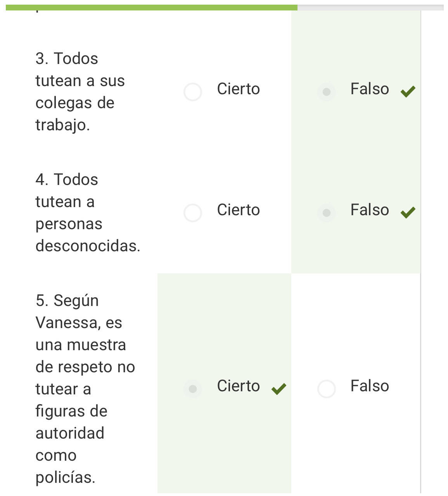
Task: Select Cierto radio button for question 5
Action: (x=193, y=389)
